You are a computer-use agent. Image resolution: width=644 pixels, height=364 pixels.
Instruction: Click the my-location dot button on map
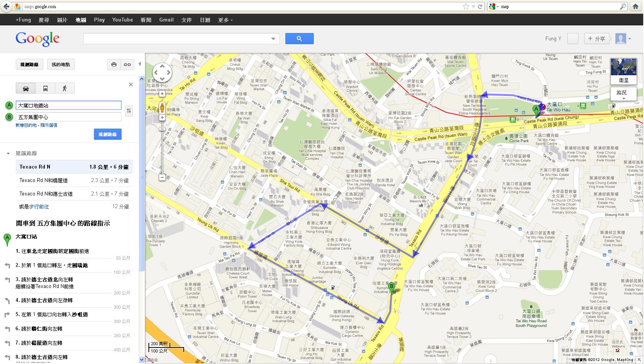tap(162, 94)
